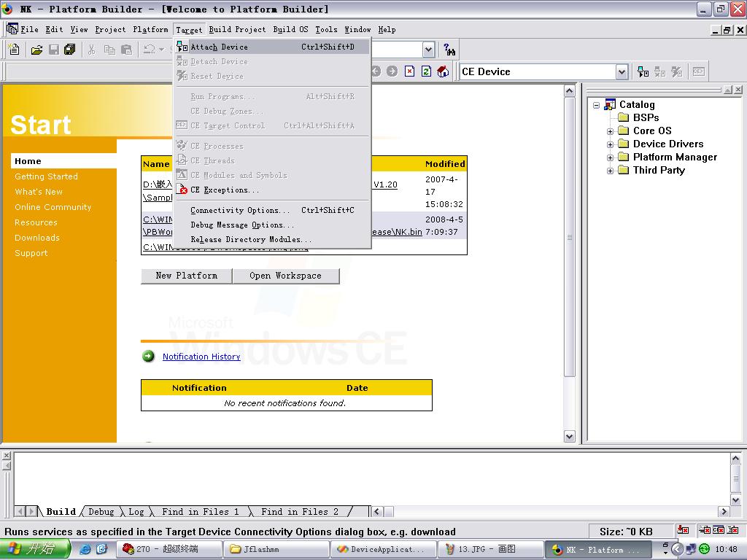Viewport: 747px width, 560px height.
Task: Close the Catalog panel
Action: 738,90
